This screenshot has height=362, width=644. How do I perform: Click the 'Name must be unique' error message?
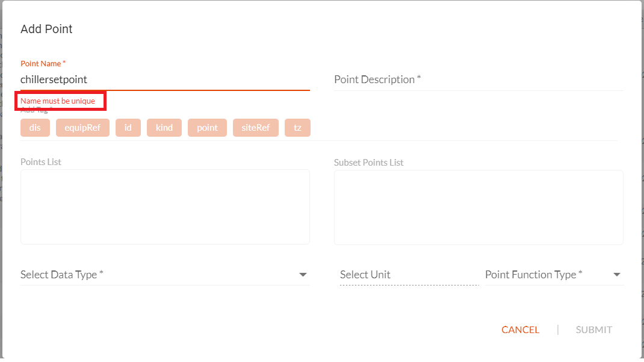(x=58, y=101)
